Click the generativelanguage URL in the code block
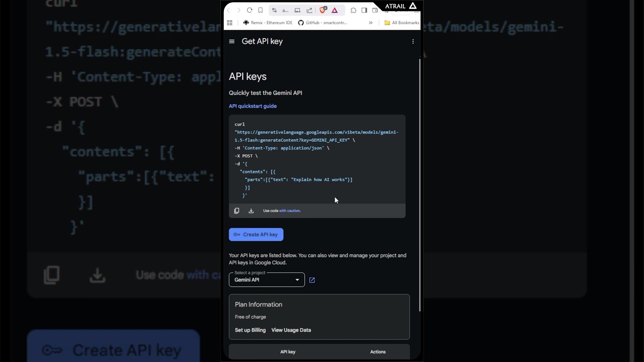 (x=316, y=136)
